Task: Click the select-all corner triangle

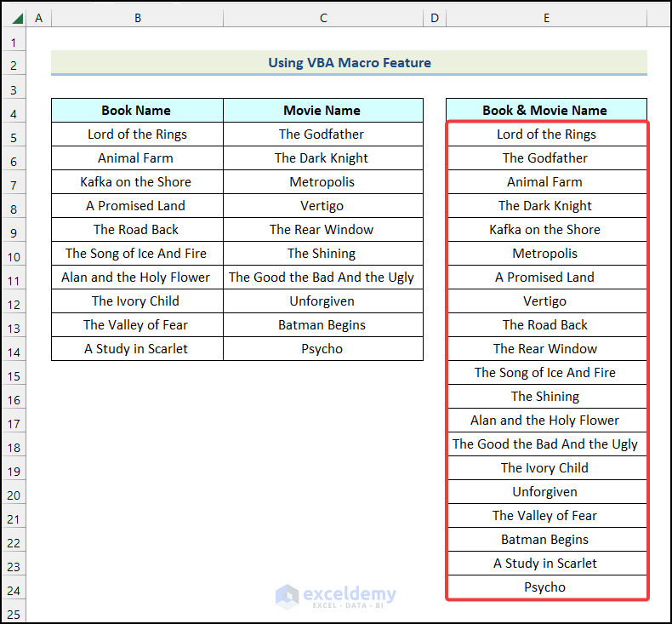Action: [x=17, y=19]
